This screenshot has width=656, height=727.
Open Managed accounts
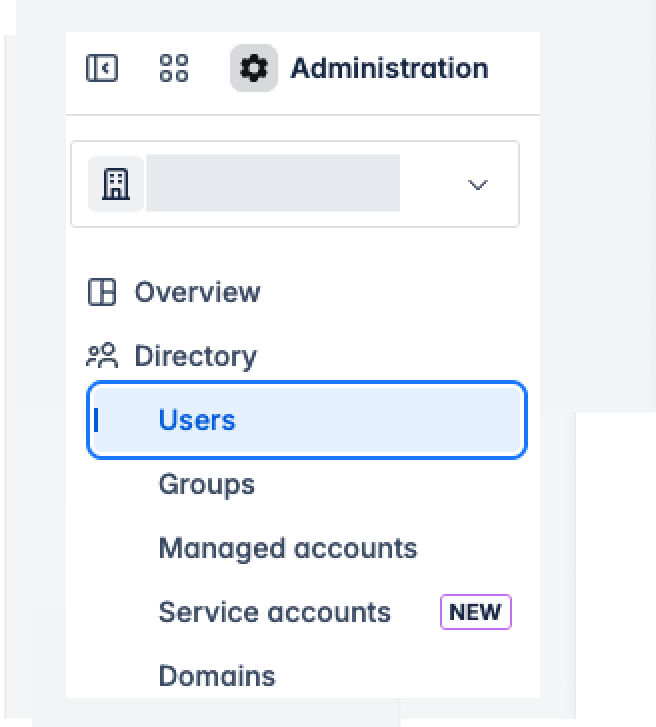coord(288,548)
